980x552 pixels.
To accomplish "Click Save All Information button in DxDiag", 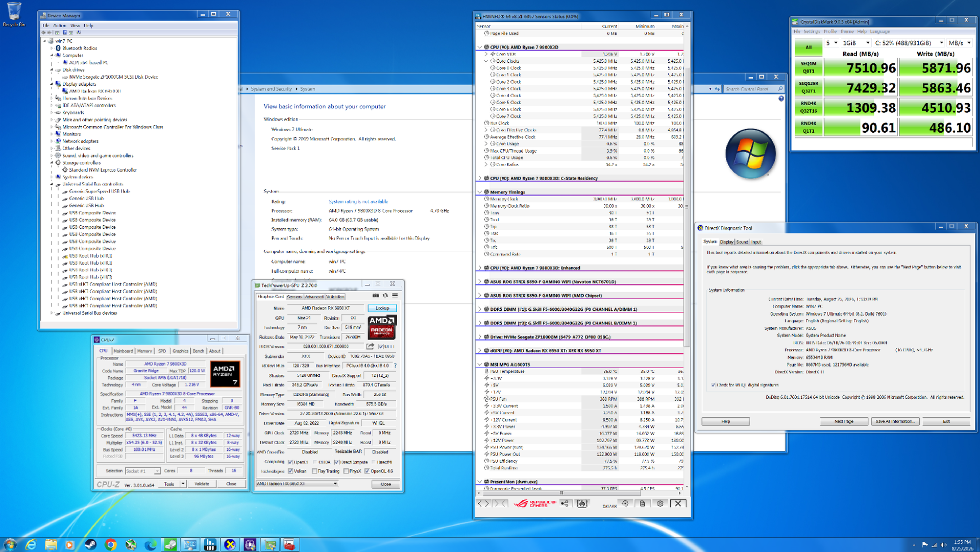I will pos(895,422).
